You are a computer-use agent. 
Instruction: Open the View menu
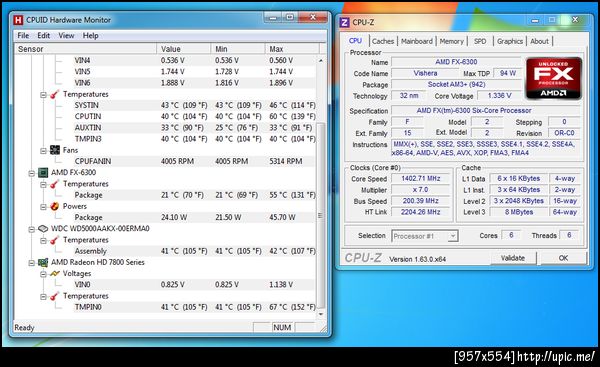tap(66, 36)
